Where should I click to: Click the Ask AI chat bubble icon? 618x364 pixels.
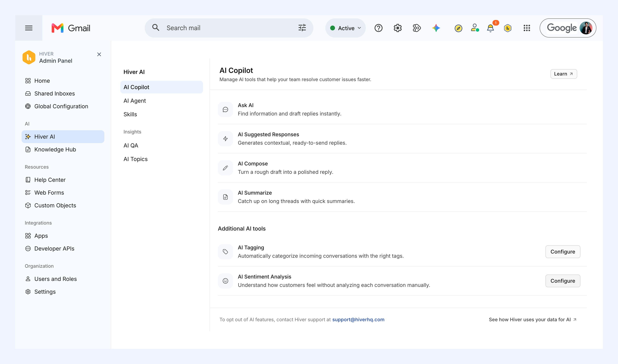click(x=225, y=109)
